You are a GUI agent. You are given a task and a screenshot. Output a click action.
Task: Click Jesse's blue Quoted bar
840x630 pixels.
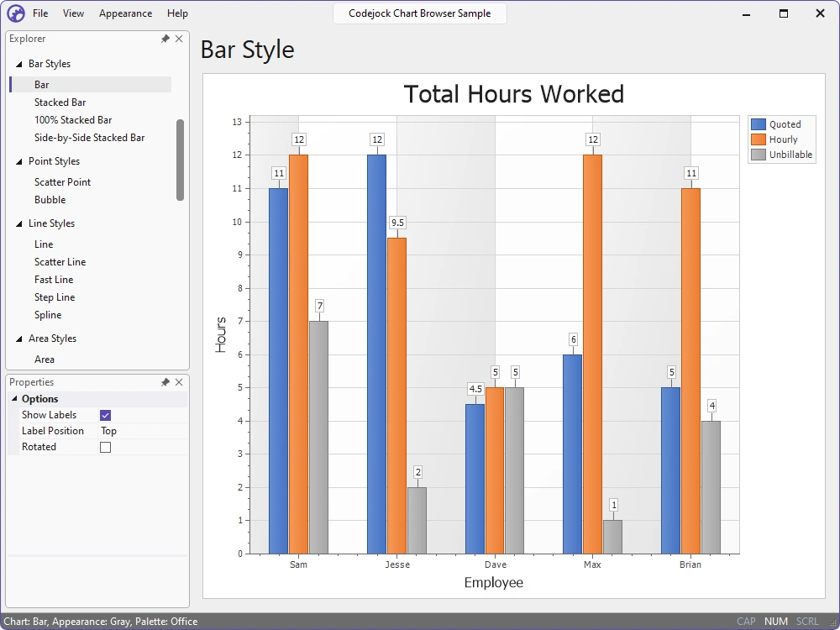(x=376, y=354)
